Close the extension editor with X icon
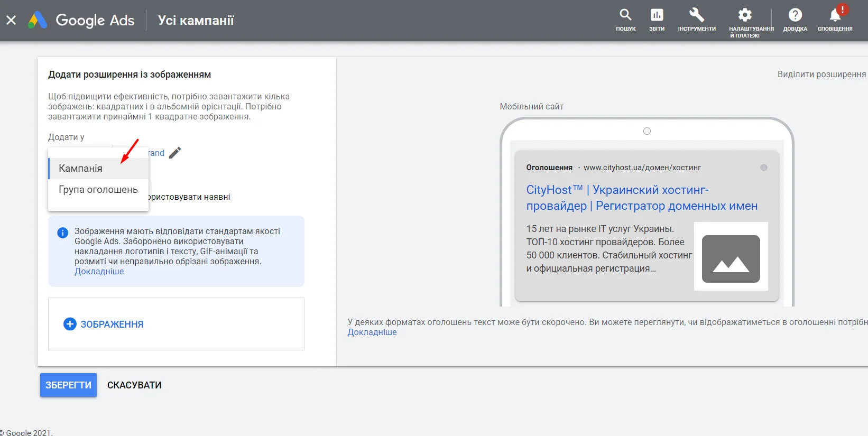This screenshot has height=436, width=868. click(x=11, y=20)
